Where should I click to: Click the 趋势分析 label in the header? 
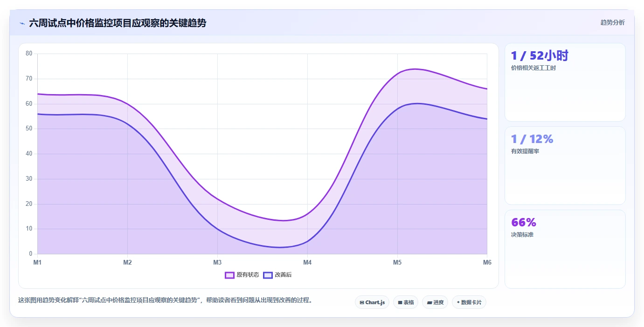point(612,23)
